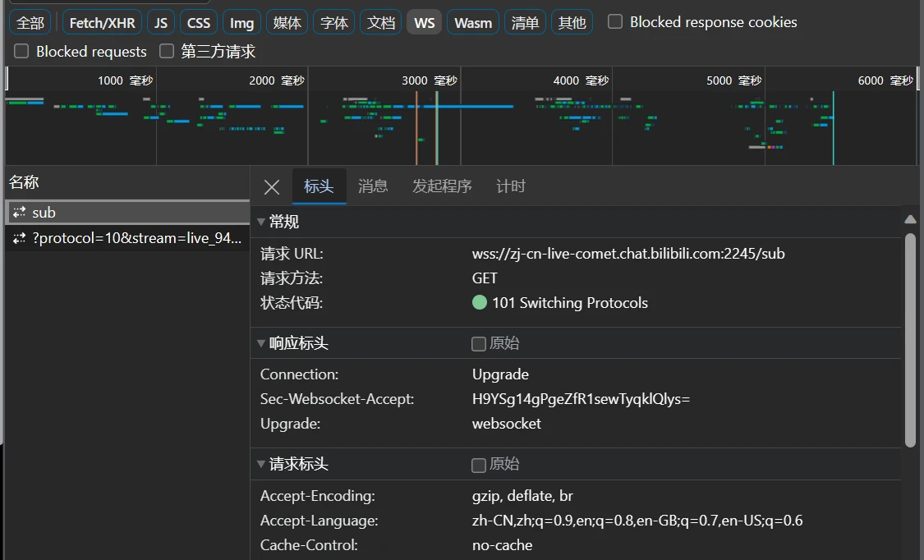Enable the Blocked response cookies checkbox
Viewport: 924px width, 560px height.
tap(614, 22)
